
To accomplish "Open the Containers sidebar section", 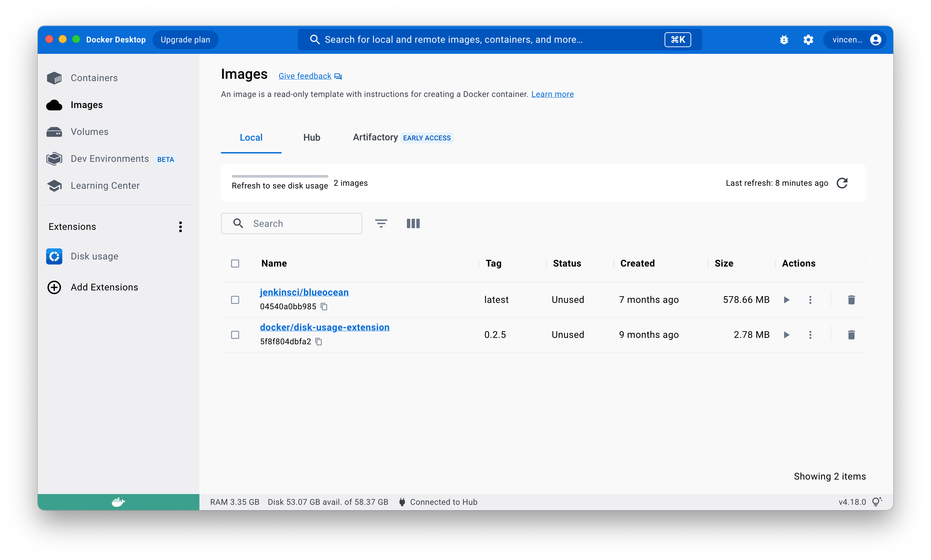I will click(118, 78).
